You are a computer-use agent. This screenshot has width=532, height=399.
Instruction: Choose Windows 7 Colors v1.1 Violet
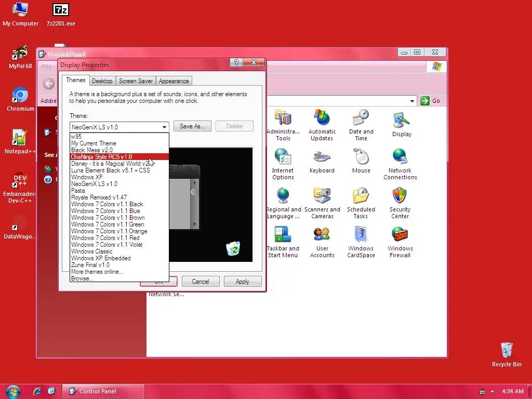[x=119, y=245]
